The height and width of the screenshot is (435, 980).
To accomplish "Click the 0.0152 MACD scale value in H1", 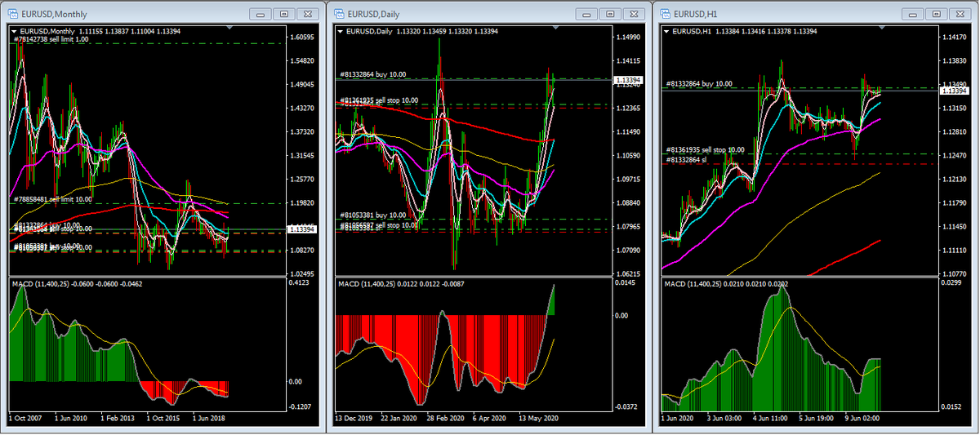I will 952,406.
